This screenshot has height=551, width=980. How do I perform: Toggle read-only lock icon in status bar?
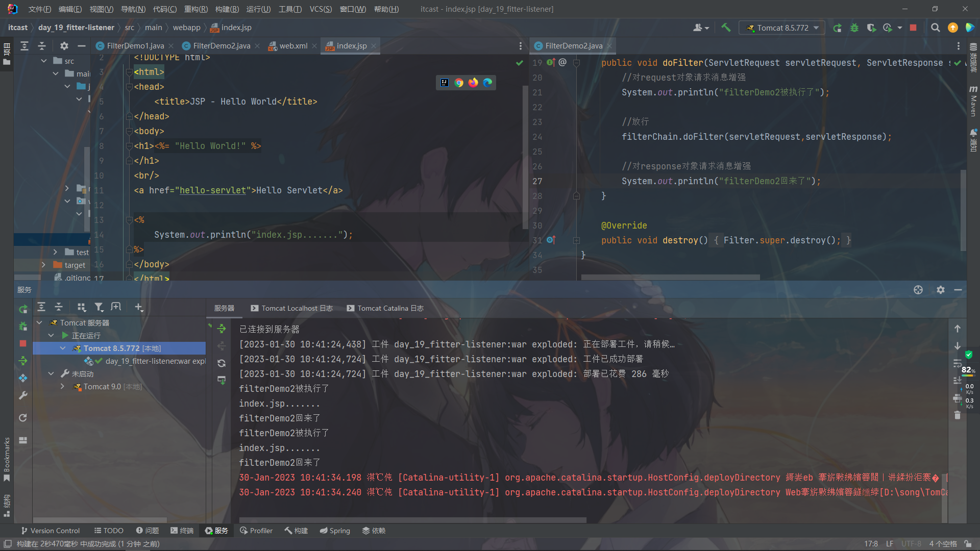click(x=968, y=544)
